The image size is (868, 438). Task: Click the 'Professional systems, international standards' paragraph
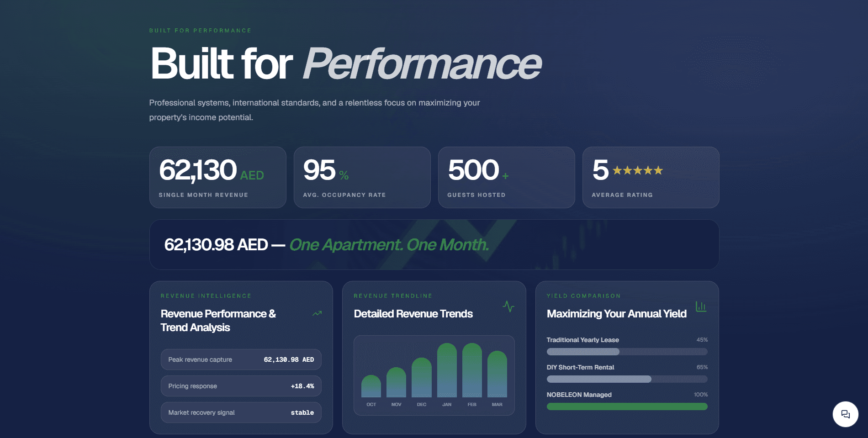(314, 110)
